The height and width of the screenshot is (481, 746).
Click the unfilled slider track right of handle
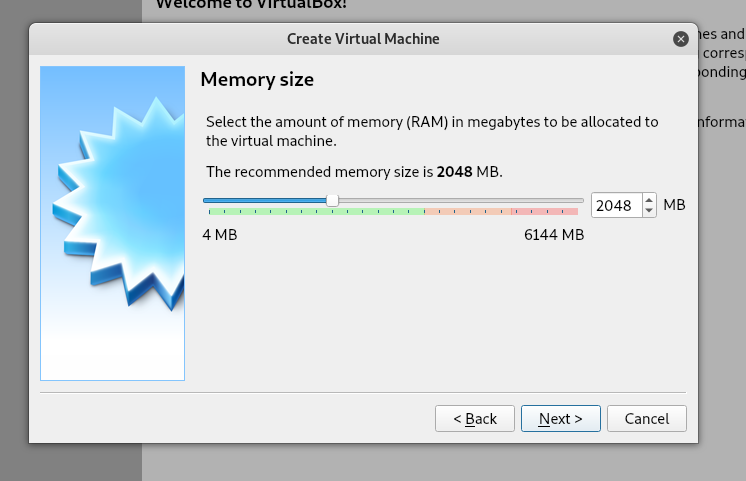click(460, 200)
